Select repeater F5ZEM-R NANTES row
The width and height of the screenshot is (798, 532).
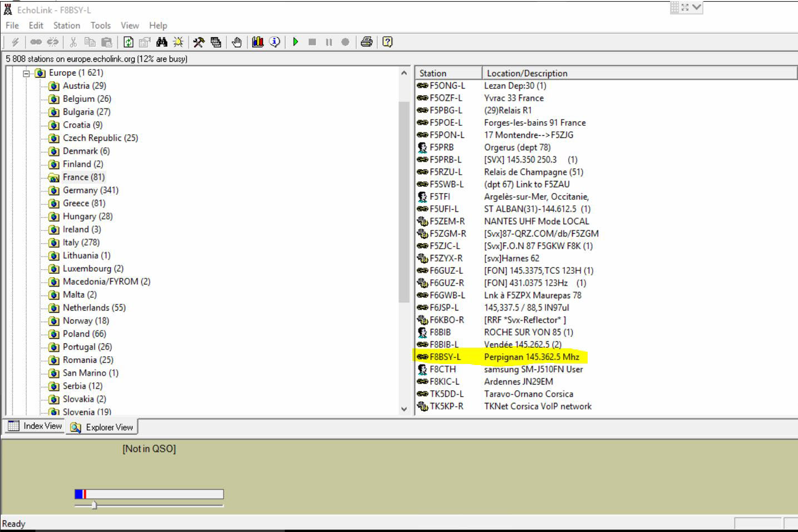tap(503, 221)
